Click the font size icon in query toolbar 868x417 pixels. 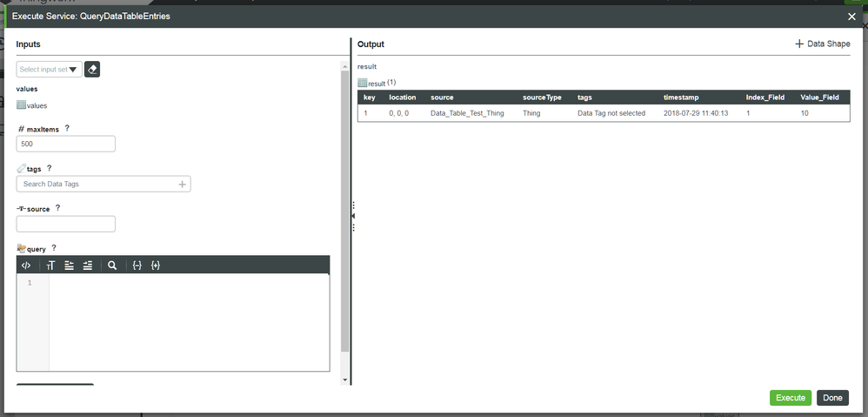51,266
